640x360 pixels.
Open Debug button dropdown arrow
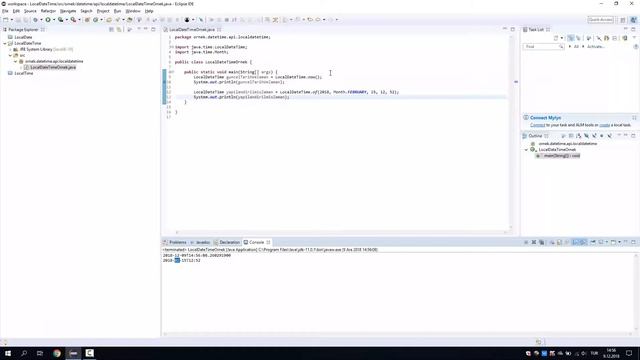[x=41, y=20]
